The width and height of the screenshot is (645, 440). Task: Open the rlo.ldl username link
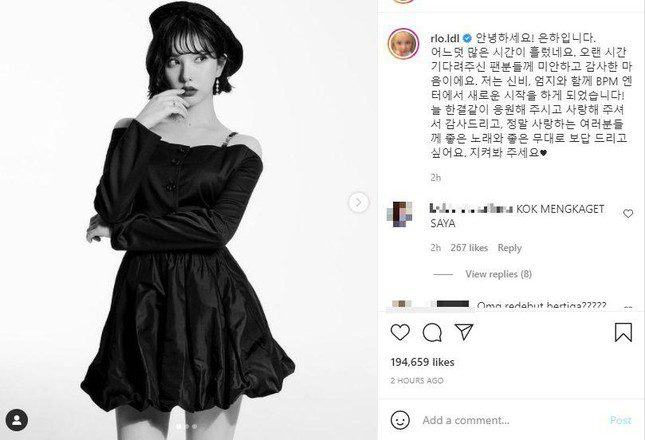445,38
